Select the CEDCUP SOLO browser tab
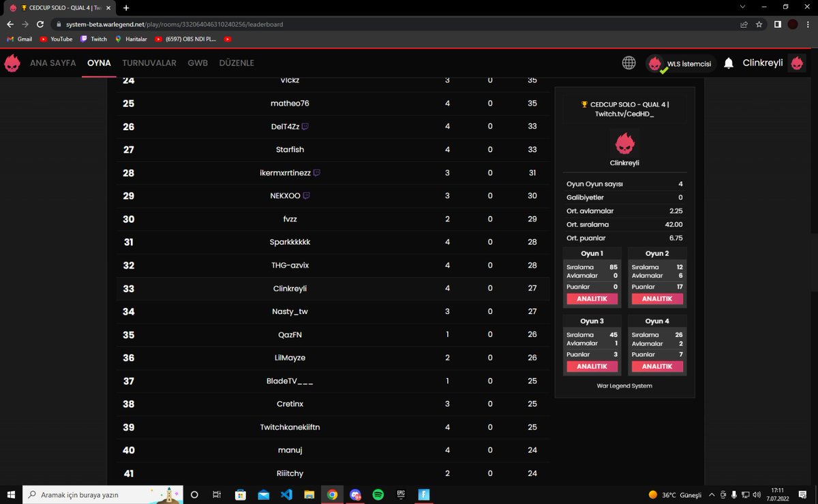The height and width of the screenshot is (504, 818). pyautogui.click(x=58, y=9)
